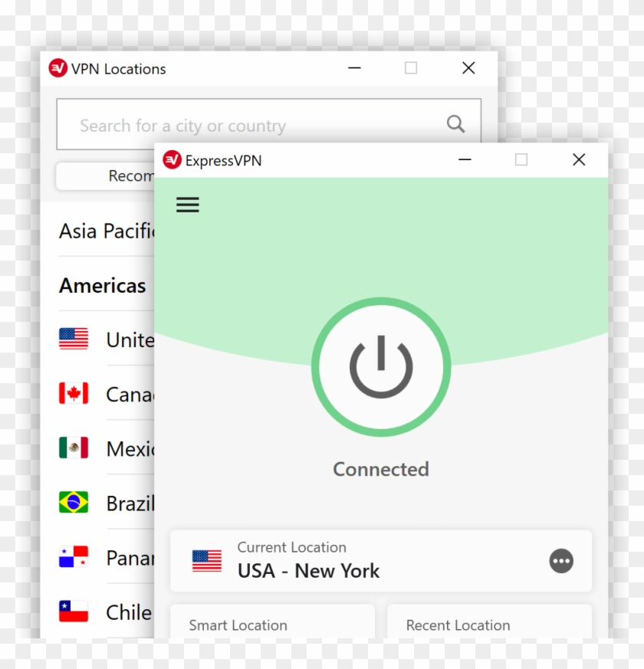Image resolution: width=644 pixels, height=669 pixels.
Task: Select the USA - New York current location
Action: 381,561
